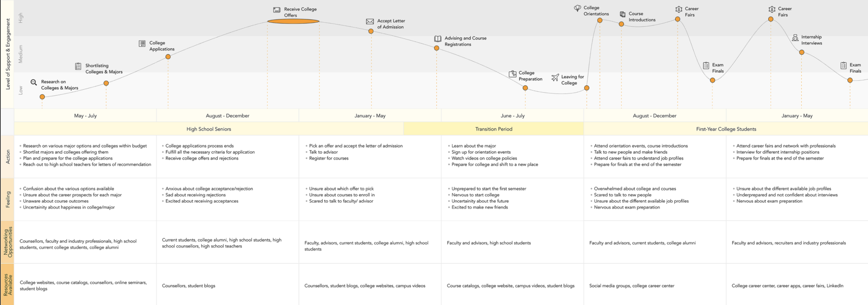This screenshot has height=305, width=868.
Task: Select the envelope icon for Accept Letter of Admission
Action: pos(370,22)
